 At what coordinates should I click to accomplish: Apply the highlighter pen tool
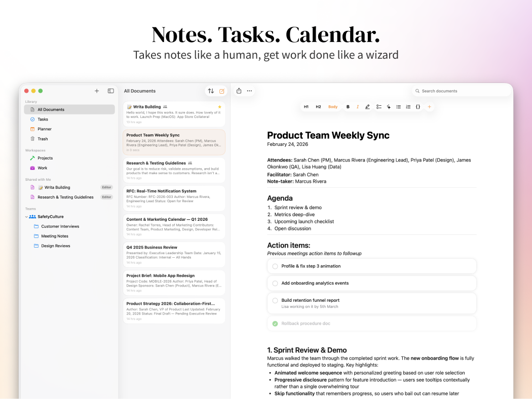click(367, 107)
